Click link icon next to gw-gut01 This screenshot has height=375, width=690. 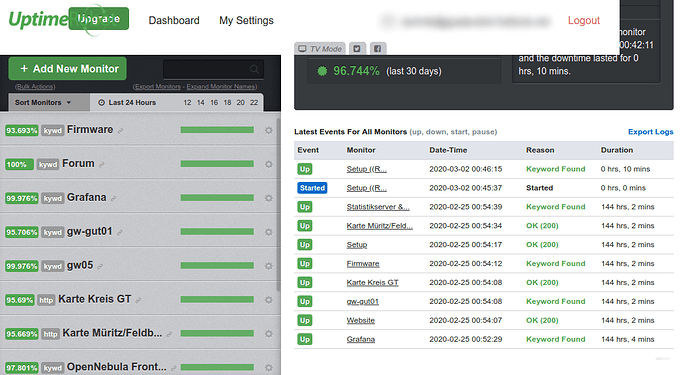pos(120,232)
